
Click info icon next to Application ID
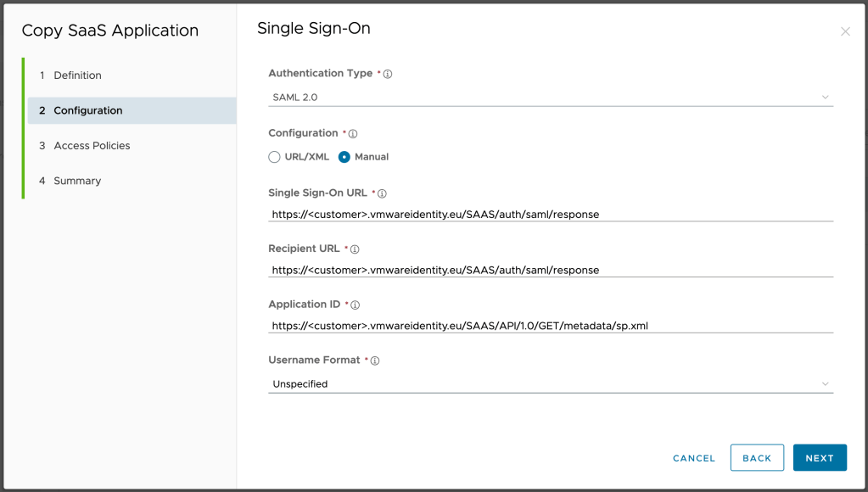355,305
